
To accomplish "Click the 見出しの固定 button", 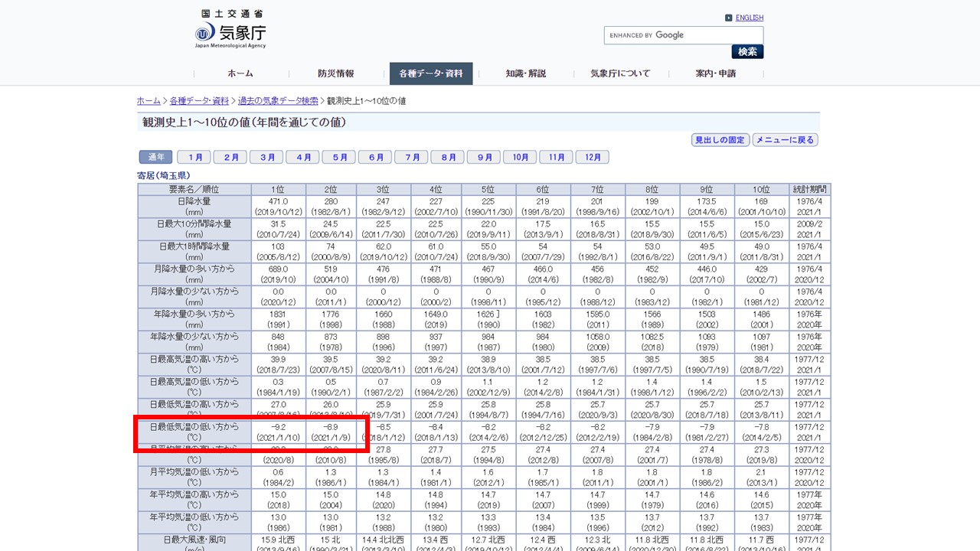I will point(720,140).
